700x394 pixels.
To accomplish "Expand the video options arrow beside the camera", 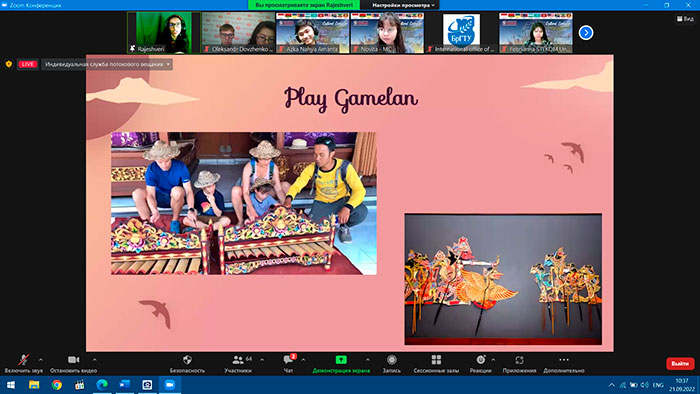I will pos(95,359).
